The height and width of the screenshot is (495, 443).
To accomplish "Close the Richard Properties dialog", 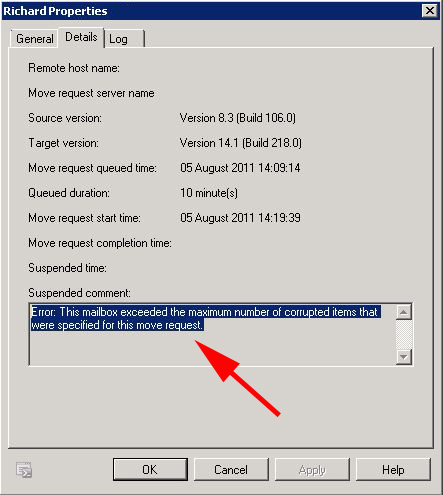I will pos(430,11).
